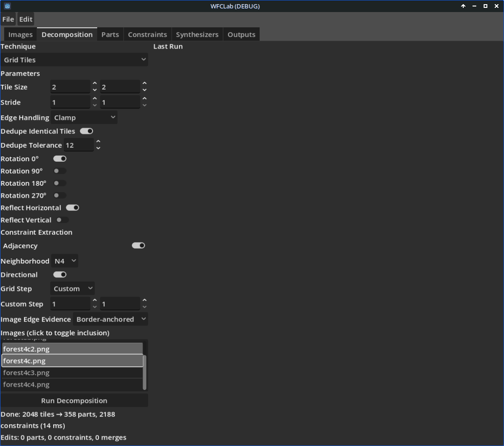Decrease Stride Y with down arrow
Viewport: 504px width, 446px height.
pos(145,106)
